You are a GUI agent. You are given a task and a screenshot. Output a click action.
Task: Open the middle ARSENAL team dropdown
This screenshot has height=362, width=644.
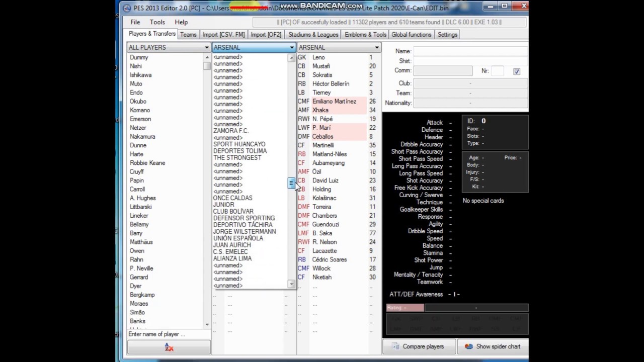click(254, 47)
